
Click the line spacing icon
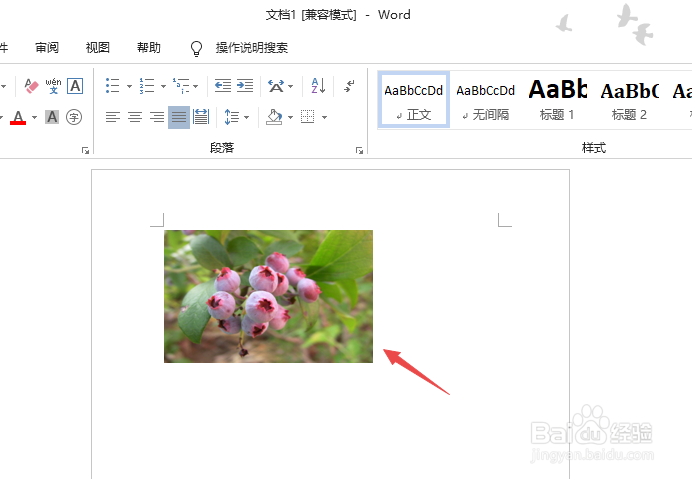pos(232,117)
